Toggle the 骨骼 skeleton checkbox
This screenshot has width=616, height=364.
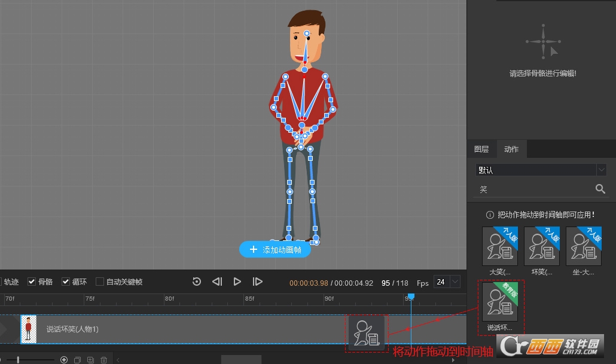pos(32,282)
